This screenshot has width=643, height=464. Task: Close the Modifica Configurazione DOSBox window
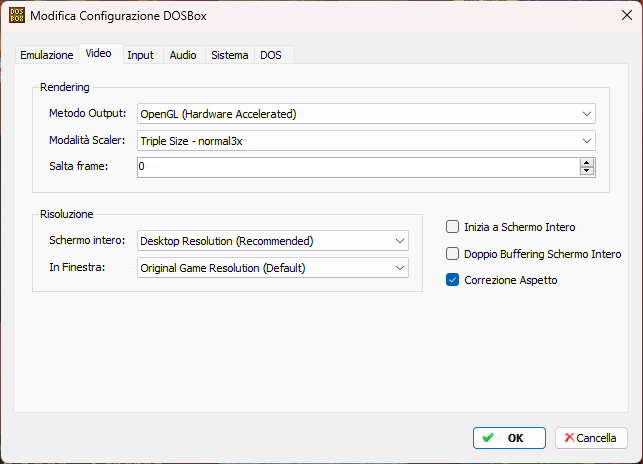point(627,16)
